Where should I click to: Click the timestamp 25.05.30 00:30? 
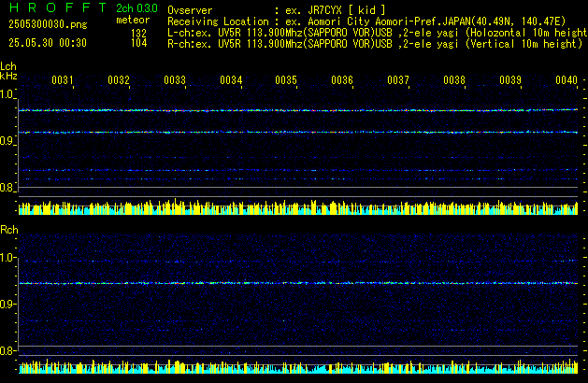[48, 43]
